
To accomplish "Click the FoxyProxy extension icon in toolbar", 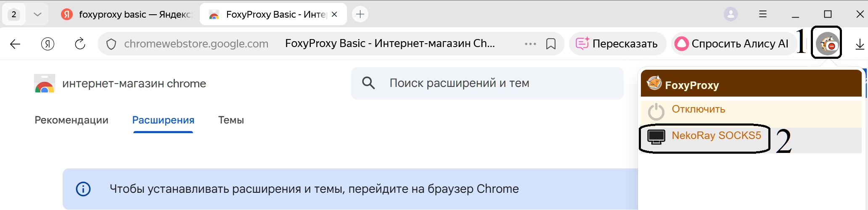I will [x=827, y=43].
